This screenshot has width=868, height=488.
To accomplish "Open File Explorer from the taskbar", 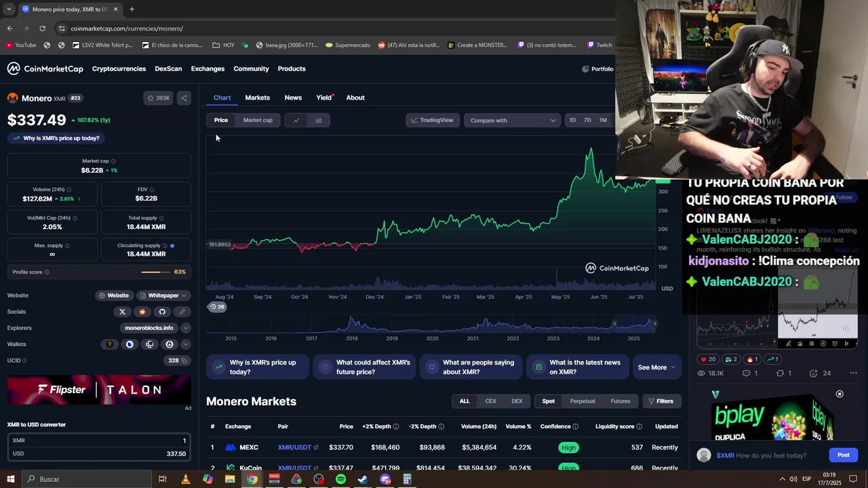I will click(230, 479).
